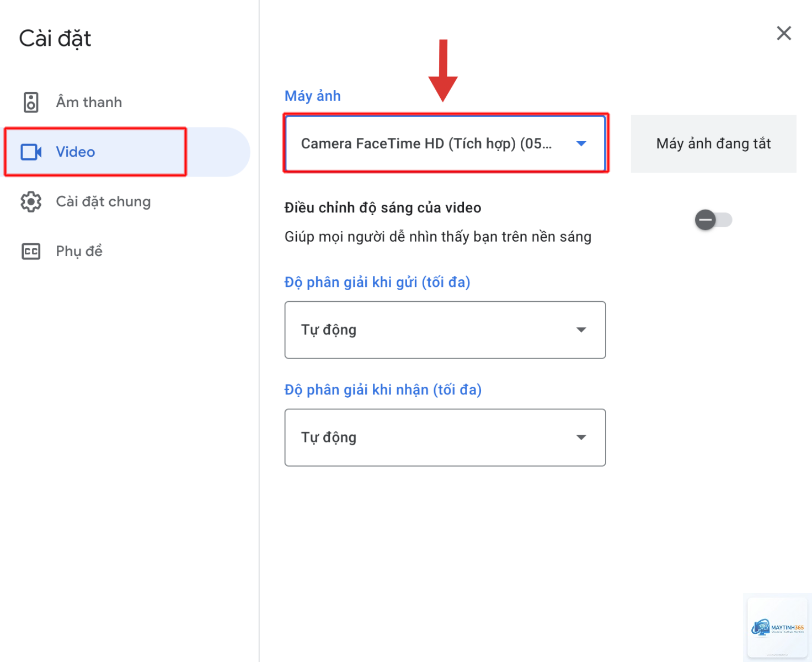812x662 pixels.
Task: Click arrow on send resolution combo box
Action: [581, 330]
